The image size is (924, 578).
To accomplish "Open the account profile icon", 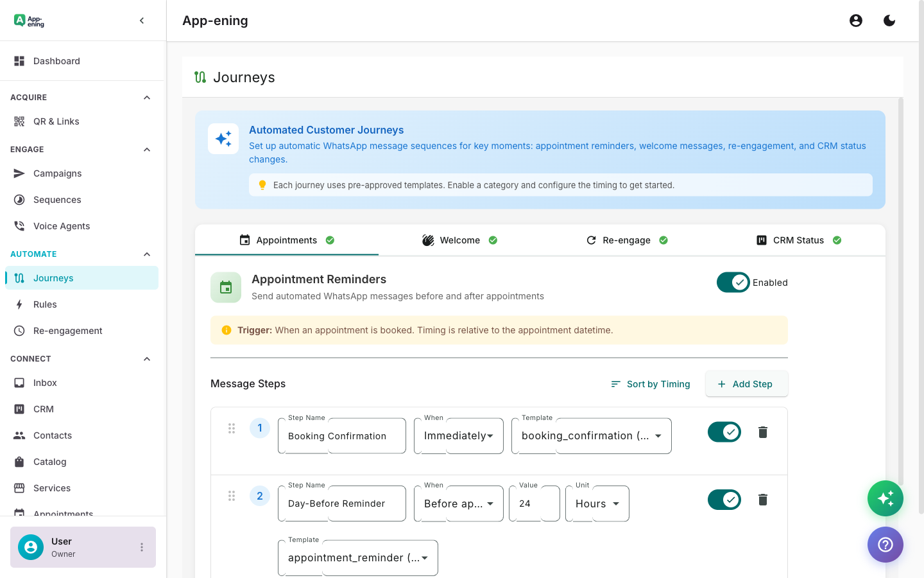I will 856,20.
